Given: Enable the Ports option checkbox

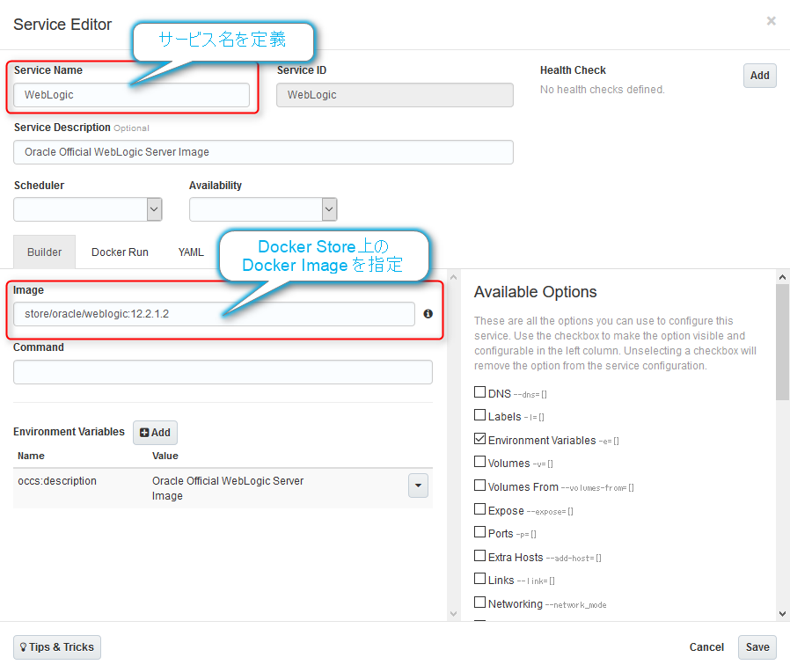Looking at the screenshot, I should point(479,532).
